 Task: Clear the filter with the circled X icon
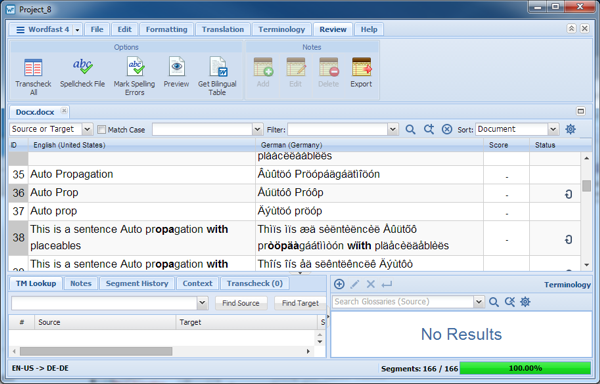point(447,129)
